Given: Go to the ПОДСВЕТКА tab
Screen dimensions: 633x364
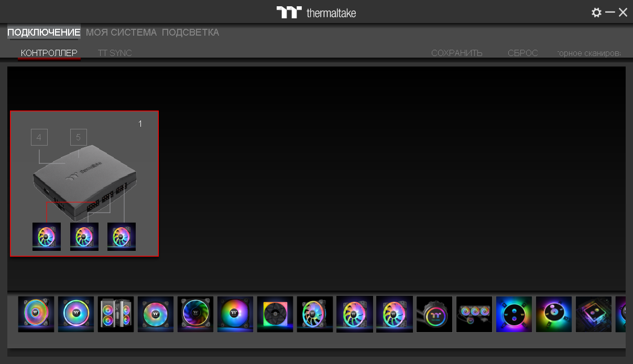Looking at the screenshot, I should coord(190,32).
